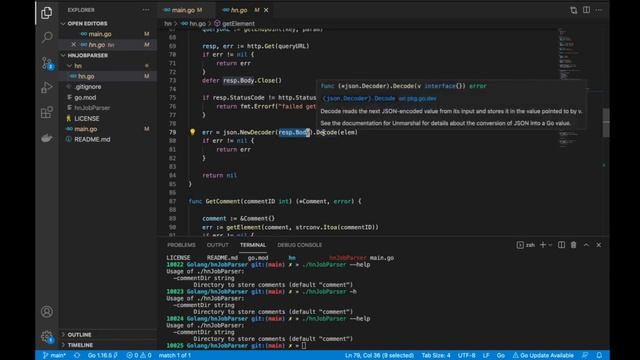Open the Explorer view in activity bar
Screen dimensions: 640x360
[47, 13]
